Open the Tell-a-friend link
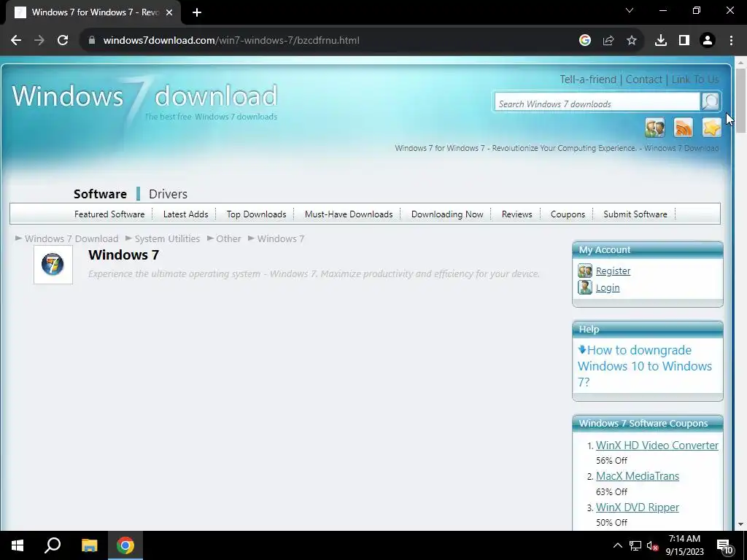The height and width of the screenshot is (560, 747). 588,79
